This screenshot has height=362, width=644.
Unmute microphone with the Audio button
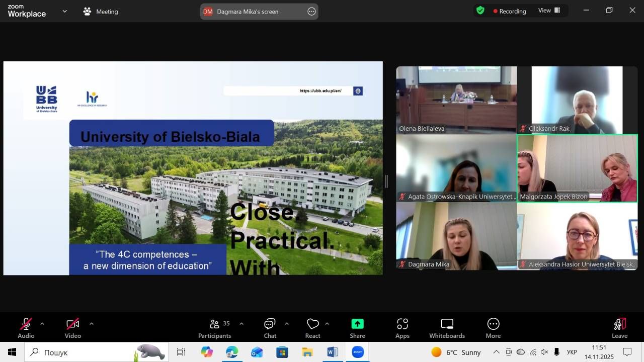(26, 328)
